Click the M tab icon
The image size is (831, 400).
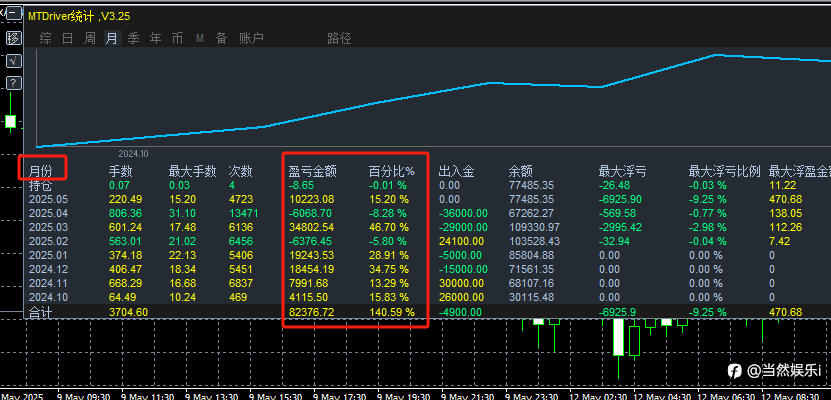pos(200,39)
